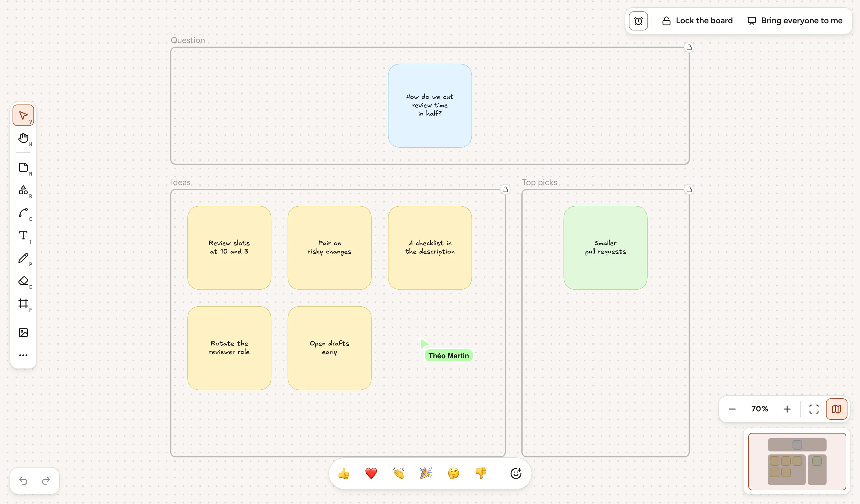The height and width of the screenshot is (504, 860).
Task: React with party popper emoji
Action: click(x=426, y=473)
